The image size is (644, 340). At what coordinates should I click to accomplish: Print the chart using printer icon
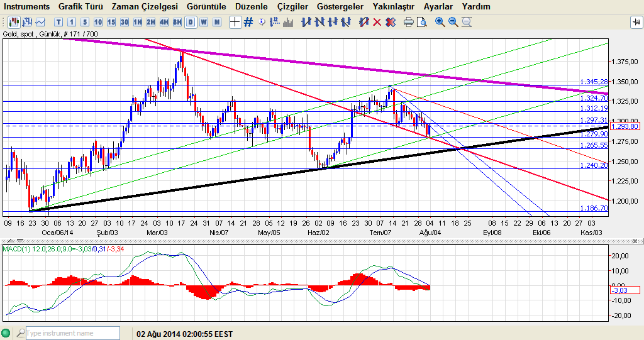pos(408,22)
